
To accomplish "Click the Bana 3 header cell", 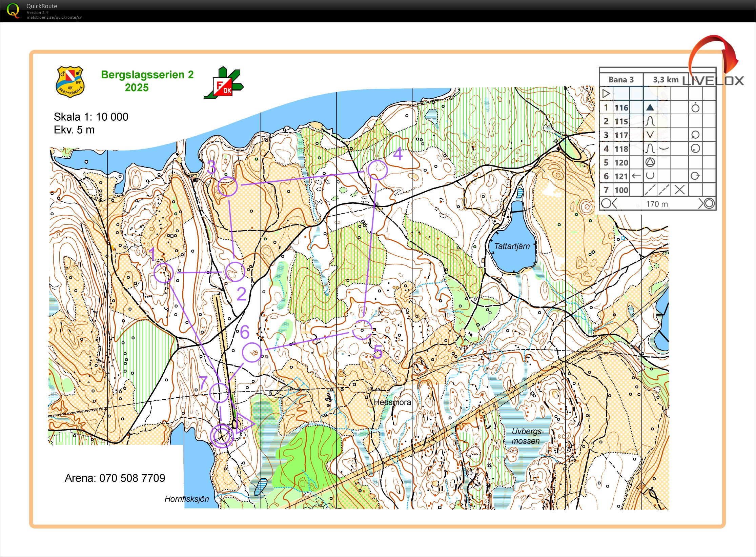I will (621, 80).
